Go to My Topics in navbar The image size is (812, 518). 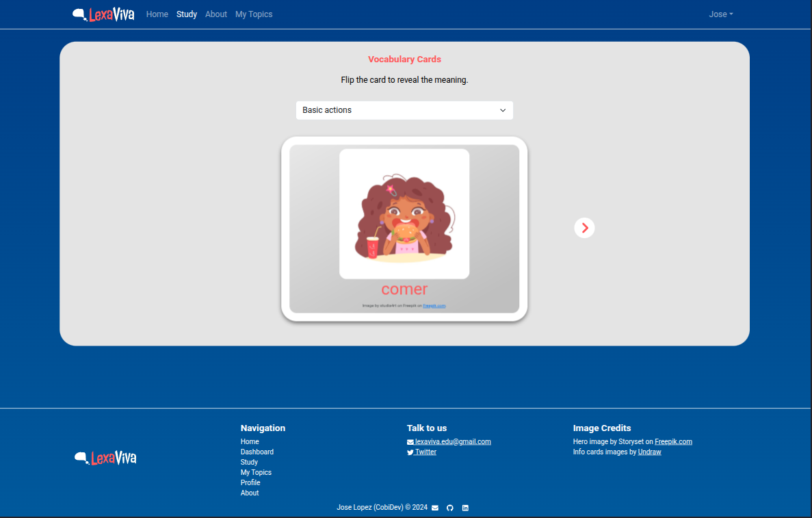[254, 14]
